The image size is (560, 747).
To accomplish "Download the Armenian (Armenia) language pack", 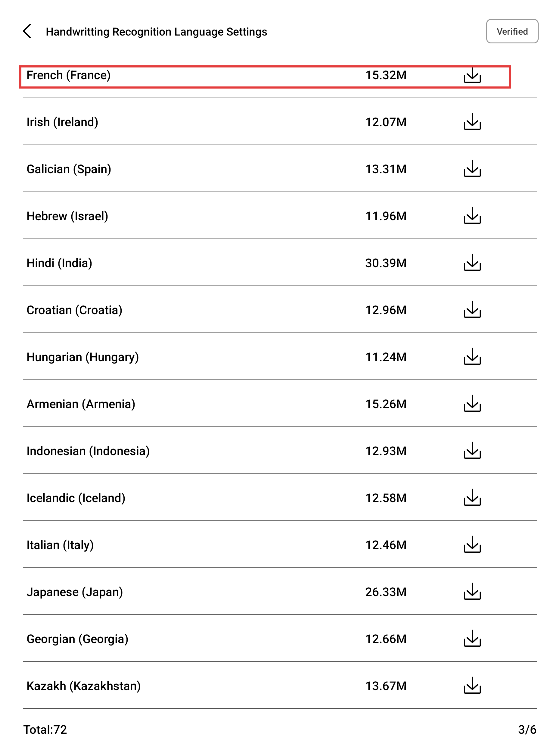I will coord(472,404).
